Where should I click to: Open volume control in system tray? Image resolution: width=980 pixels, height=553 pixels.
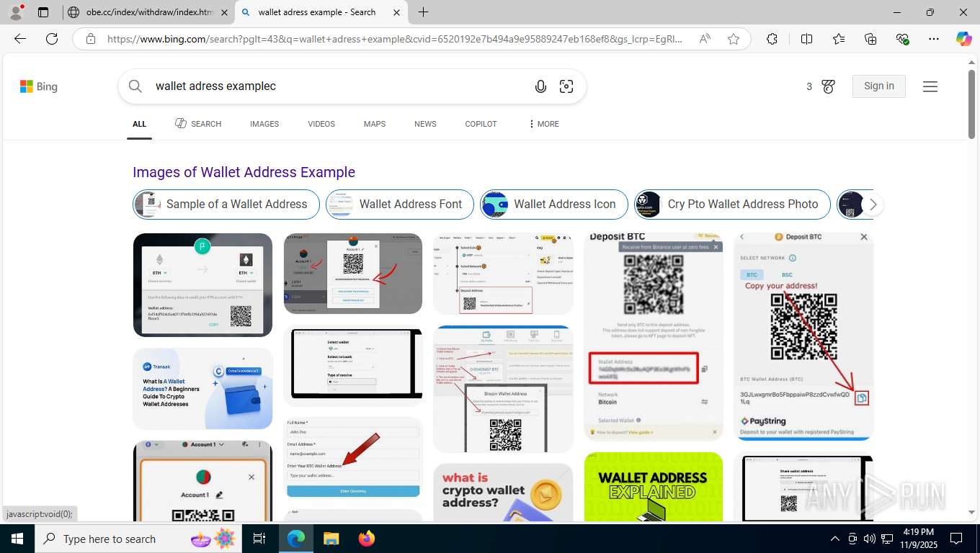(870, 539)
